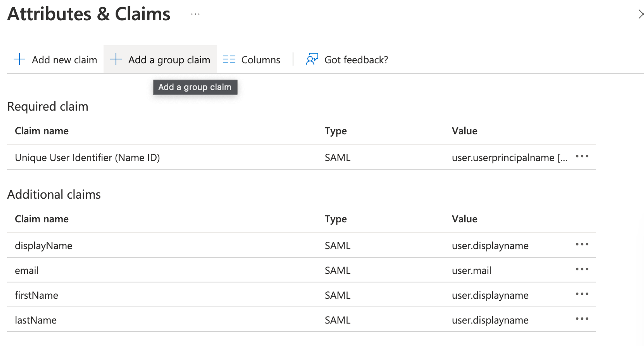This screenshot has height=346, width=644.
Task: Select the firstName claim name
Action: (x=37, y=295)
